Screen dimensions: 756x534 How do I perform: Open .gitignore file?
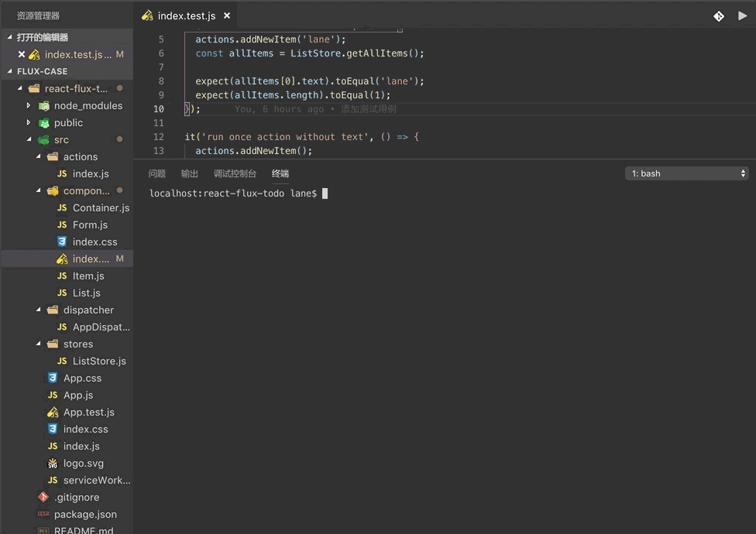click(77, 498)
